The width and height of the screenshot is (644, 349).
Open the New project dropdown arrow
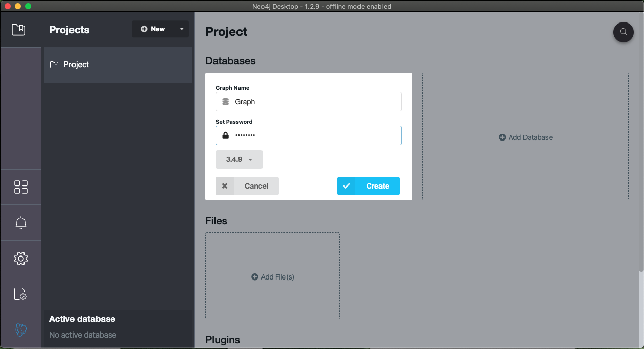[x=182, y=29]
